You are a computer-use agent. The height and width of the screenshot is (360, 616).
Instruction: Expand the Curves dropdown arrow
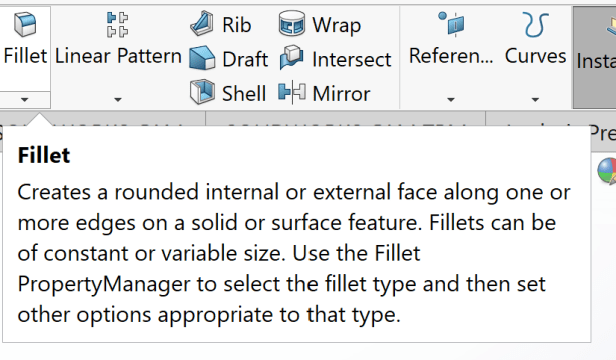point(535,100)
